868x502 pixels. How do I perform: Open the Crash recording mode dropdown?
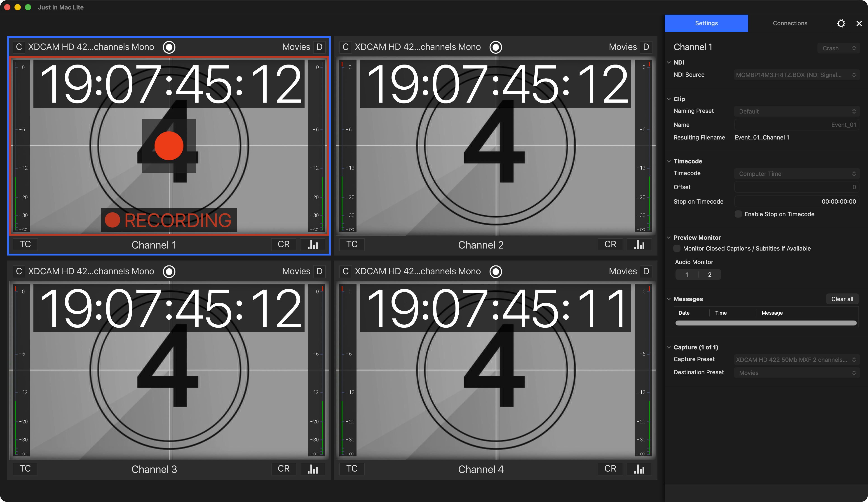pos(838,48)
